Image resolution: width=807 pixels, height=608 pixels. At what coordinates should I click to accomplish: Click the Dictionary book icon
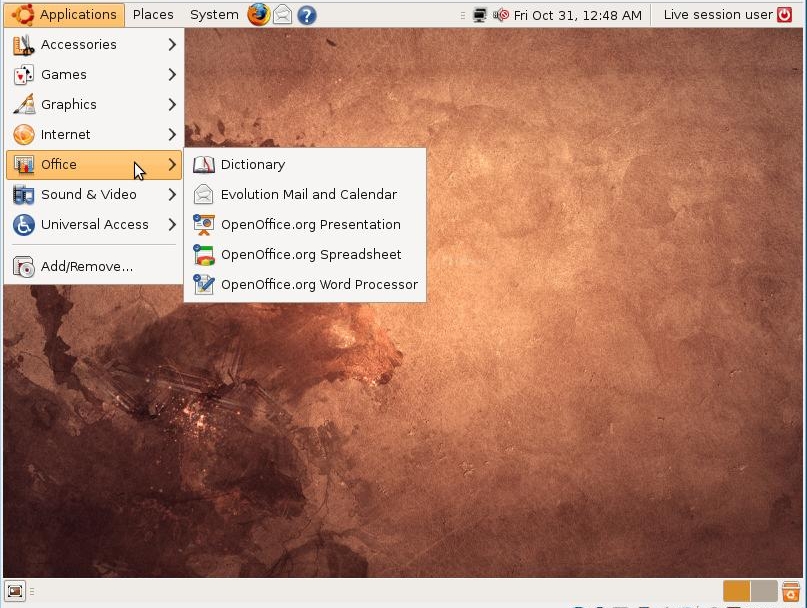click(204, 165)
